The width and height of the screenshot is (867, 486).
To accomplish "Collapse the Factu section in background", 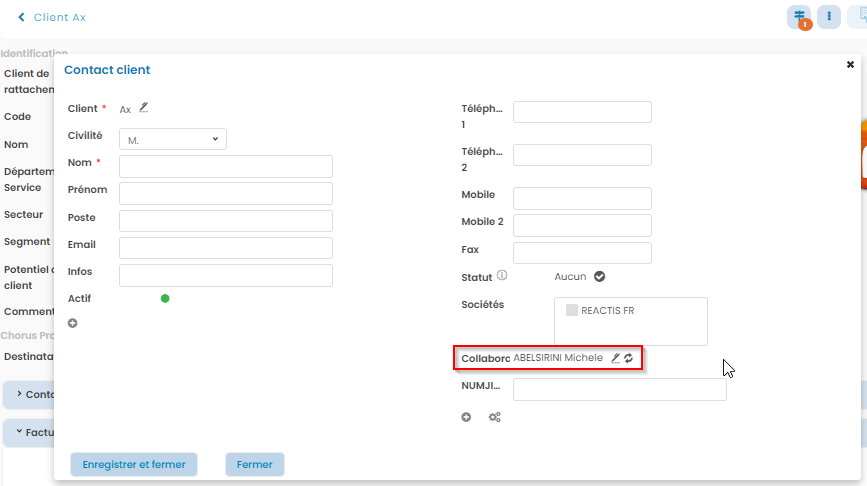I will [19, 432].
